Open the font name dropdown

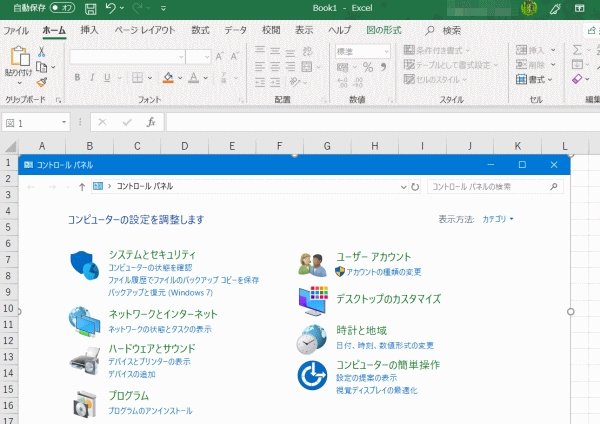[181, 57]
